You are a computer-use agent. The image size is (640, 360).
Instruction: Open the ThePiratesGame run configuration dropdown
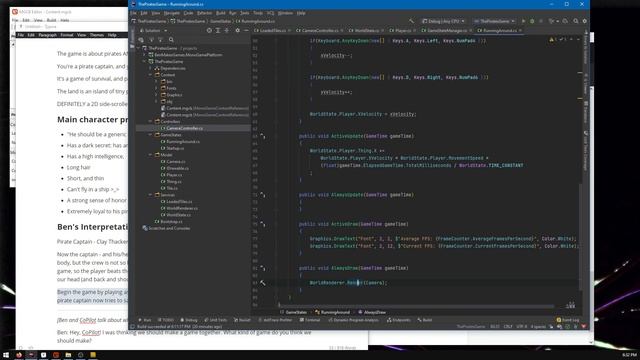[494, 21]
